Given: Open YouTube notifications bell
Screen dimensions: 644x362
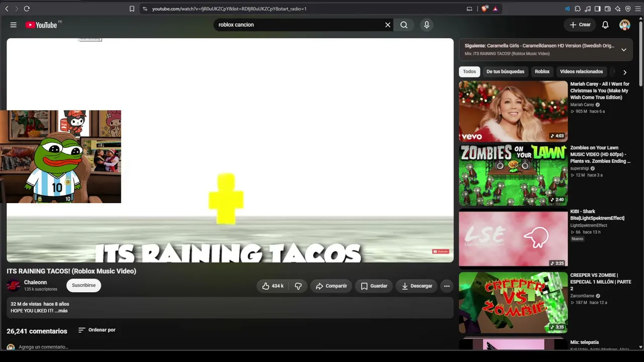Looking at the screenshot, I should pos(605,25).
